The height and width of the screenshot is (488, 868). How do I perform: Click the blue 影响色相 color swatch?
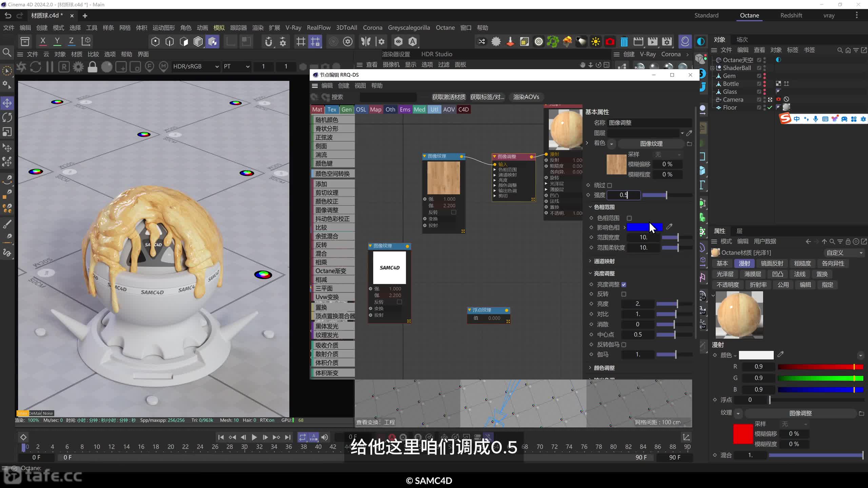[x=645, y=227]
